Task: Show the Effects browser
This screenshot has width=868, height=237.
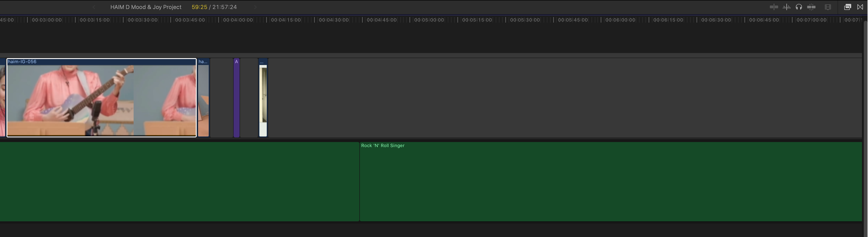Action: [x=847, y=7]
